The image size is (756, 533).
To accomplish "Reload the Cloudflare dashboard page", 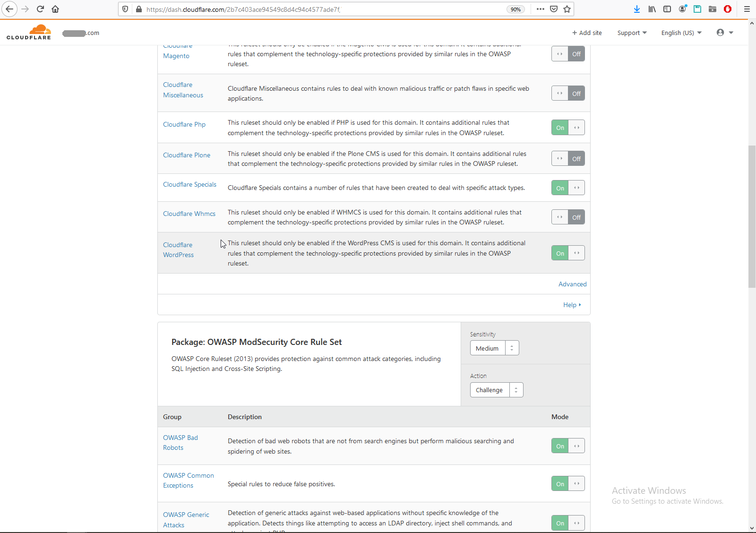I will (x=40, y=9).
